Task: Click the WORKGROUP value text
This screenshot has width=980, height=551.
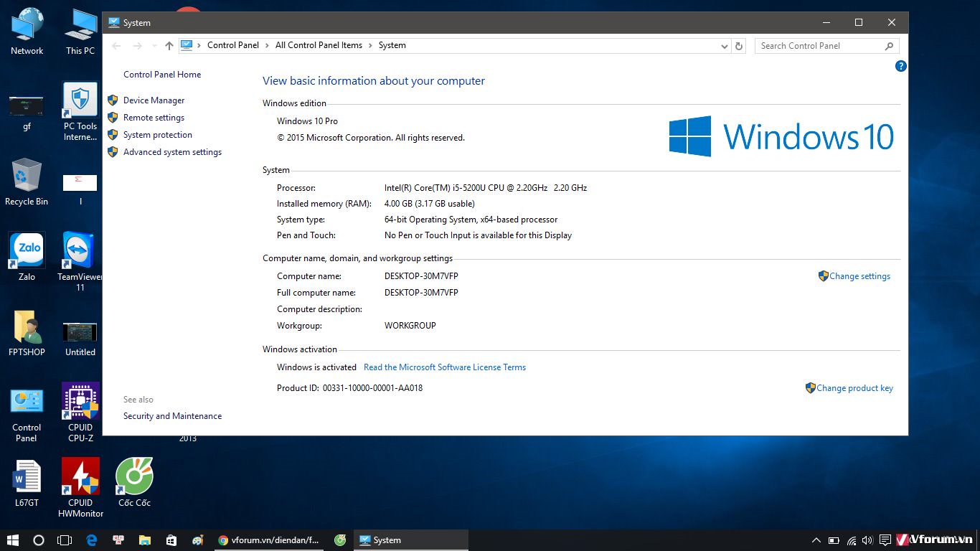Action: pyautogui.click(x=410, y=326)
